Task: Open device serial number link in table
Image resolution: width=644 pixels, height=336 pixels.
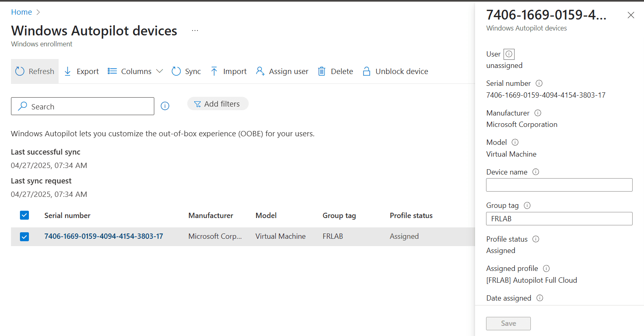Action: (x=103, y=236)
